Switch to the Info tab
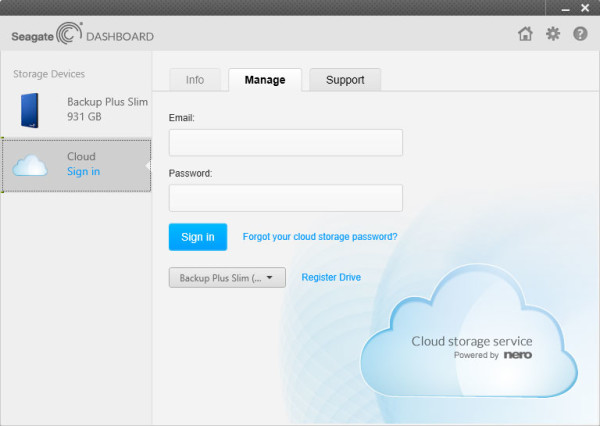 click(195, 80)
